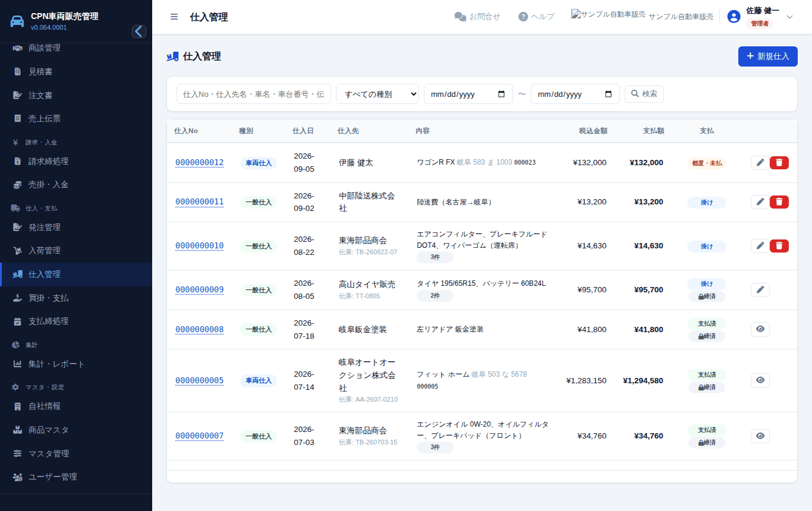Edit purchase 0000000012 with pencil icon
The image size is (812, 511).
760,163
